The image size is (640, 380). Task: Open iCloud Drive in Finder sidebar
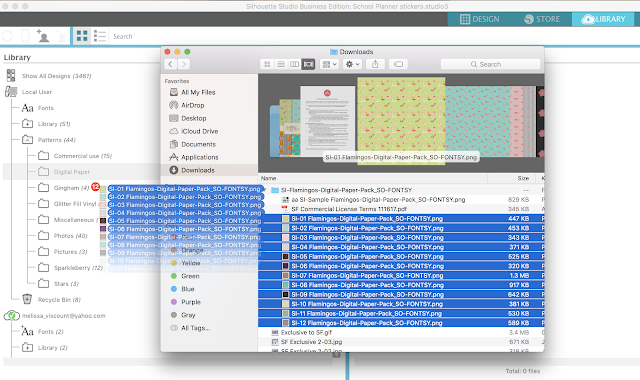tap(199, 131)
